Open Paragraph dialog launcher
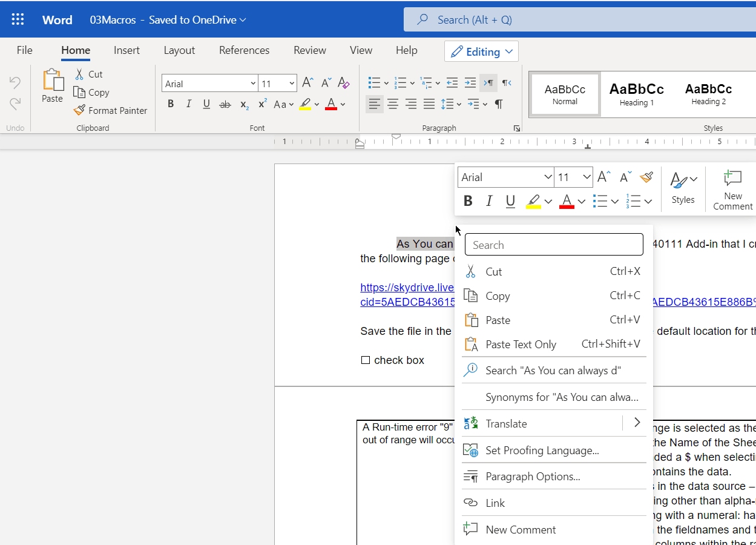The width and height of the screenshot is (756, 545). tap(517, 128)
